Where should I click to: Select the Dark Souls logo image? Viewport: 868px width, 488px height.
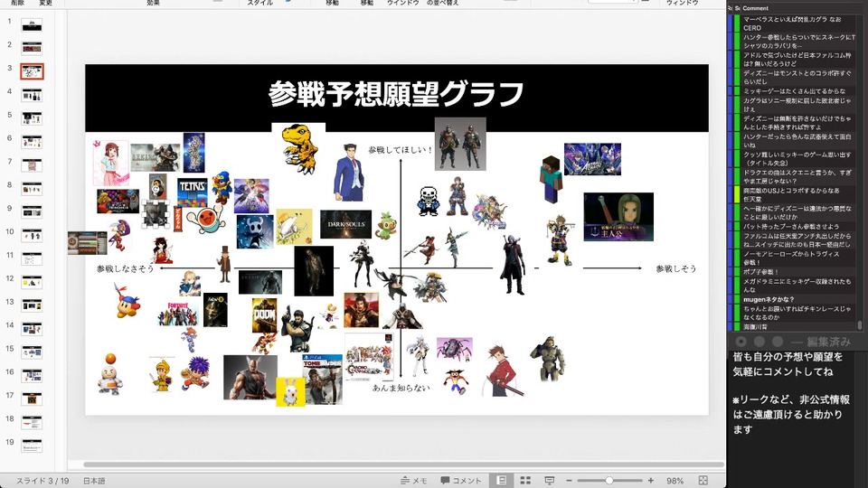coord(345,224)
